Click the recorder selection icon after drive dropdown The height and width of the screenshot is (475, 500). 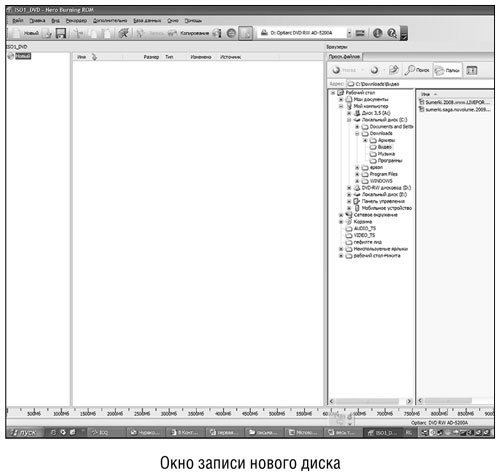[360, 33]
